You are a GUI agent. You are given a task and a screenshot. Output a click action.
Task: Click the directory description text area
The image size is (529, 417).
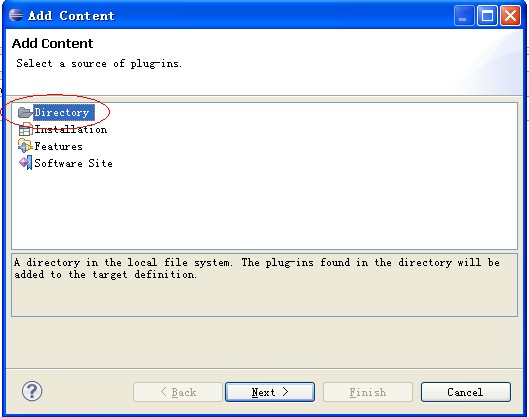[264, 285]
